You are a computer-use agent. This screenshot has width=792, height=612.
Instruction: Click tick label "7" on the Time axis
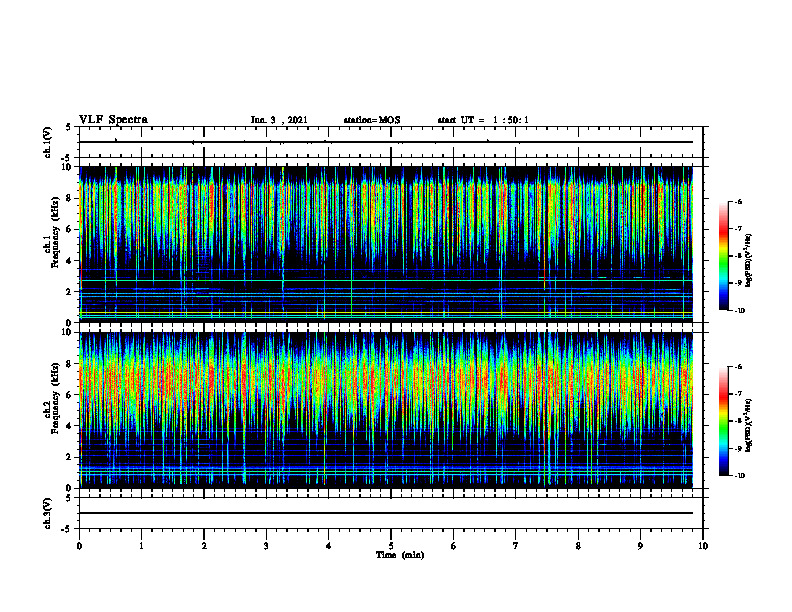tap(516, 546)
